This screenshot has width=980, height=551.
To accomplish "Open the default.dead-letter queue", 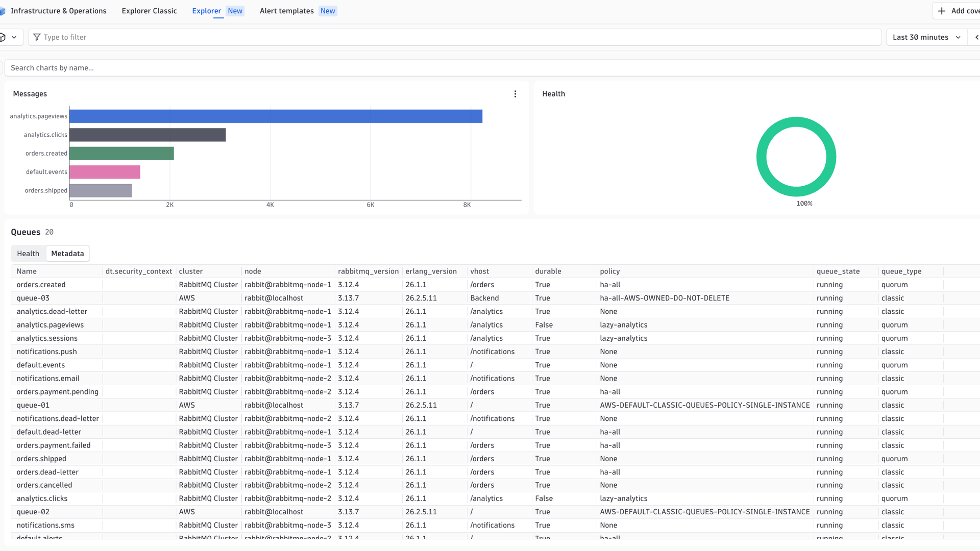I will point(48,432).
